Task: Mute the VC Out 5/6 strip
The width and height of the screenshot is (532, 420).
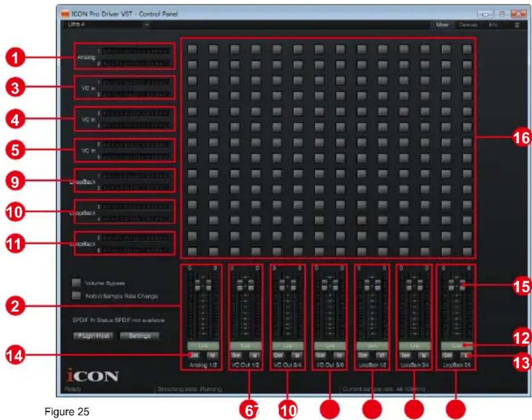Action: 339,355
